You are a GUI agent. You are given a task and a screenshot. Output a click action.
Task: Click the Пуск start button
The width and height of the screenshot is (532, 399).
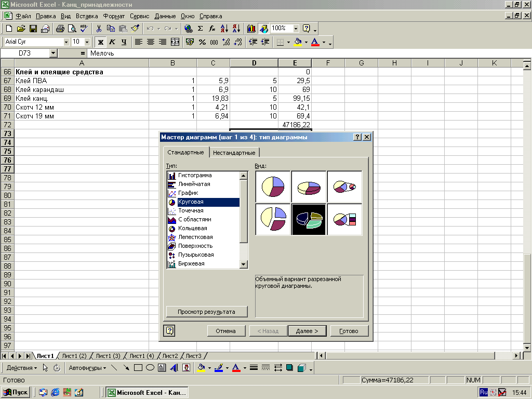[x=16, y=392]
